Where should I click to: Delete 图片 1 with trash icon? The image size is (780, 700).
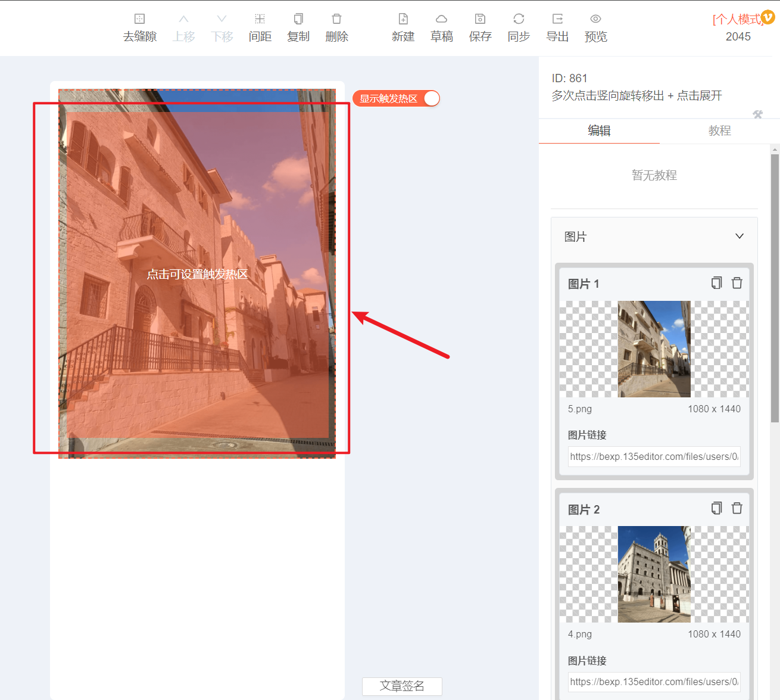[737, 283]
